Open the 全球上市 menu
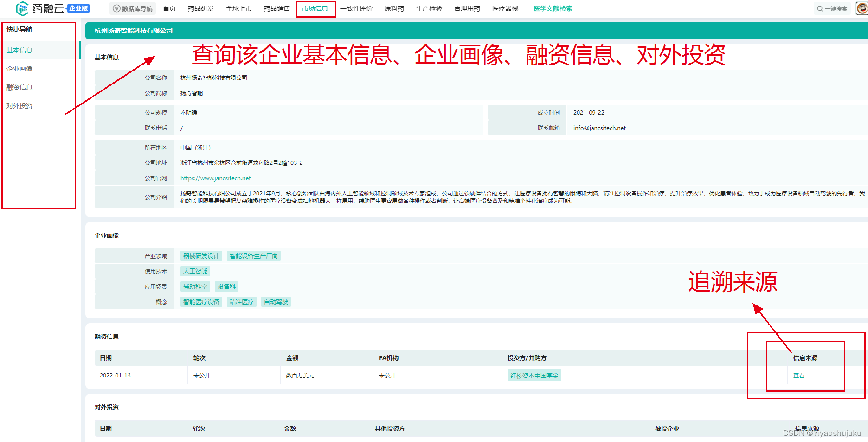Viewport: 868px width, 442px height. 239,8
